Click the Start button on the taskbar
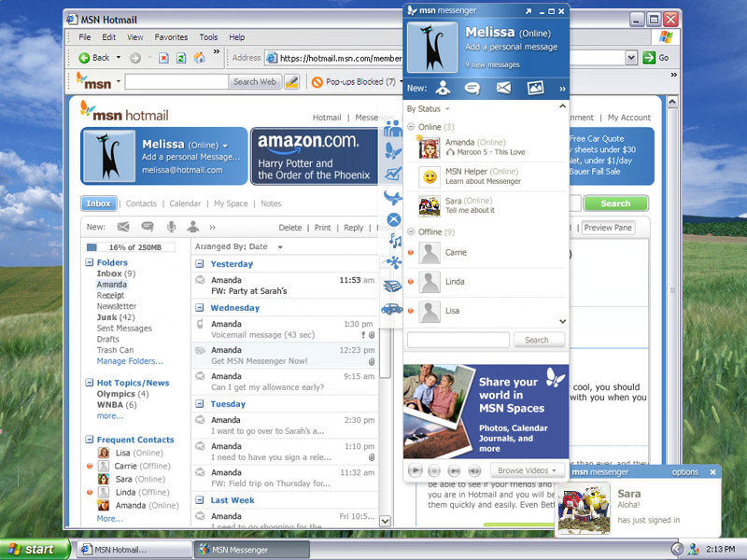This screenshot has width=747, height=560. 31,549
